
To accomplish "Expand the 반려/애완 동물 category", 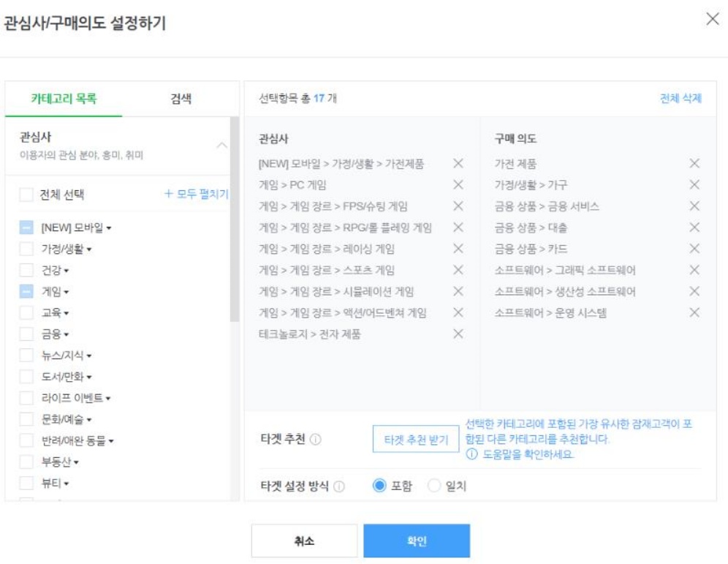I will click(x=111, y=441).
